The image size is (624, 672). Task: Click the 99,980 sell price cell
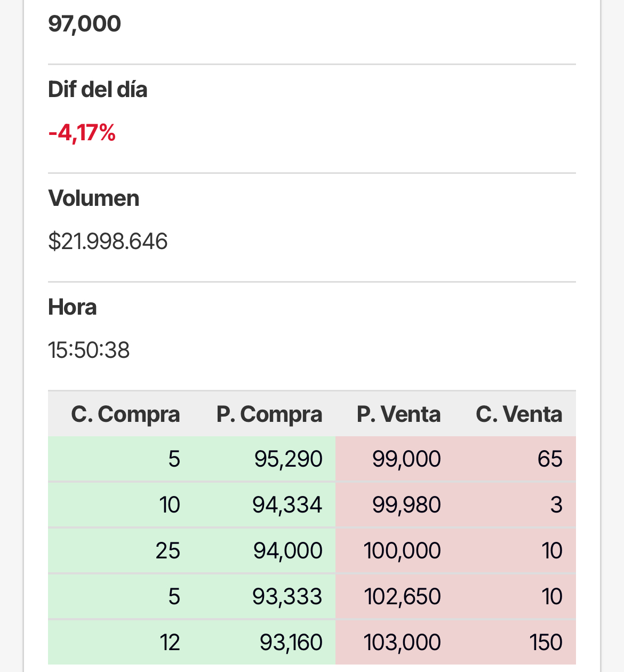click(406, 505)
